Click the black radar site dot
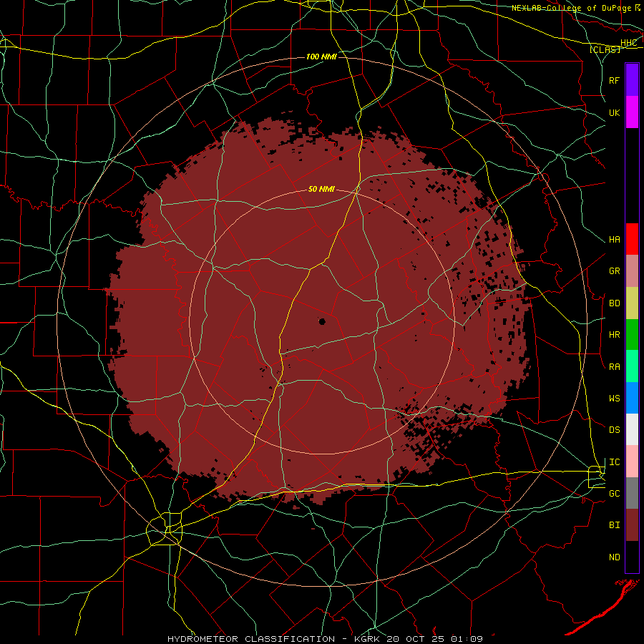The width and height of the screenshot is (644, 644). [322, 321]
